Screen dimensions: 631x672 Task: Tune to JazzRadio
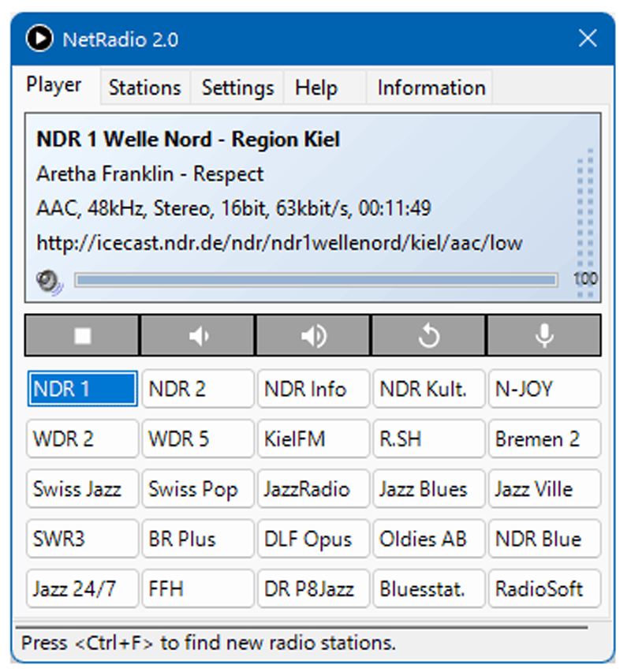[313, 489]
